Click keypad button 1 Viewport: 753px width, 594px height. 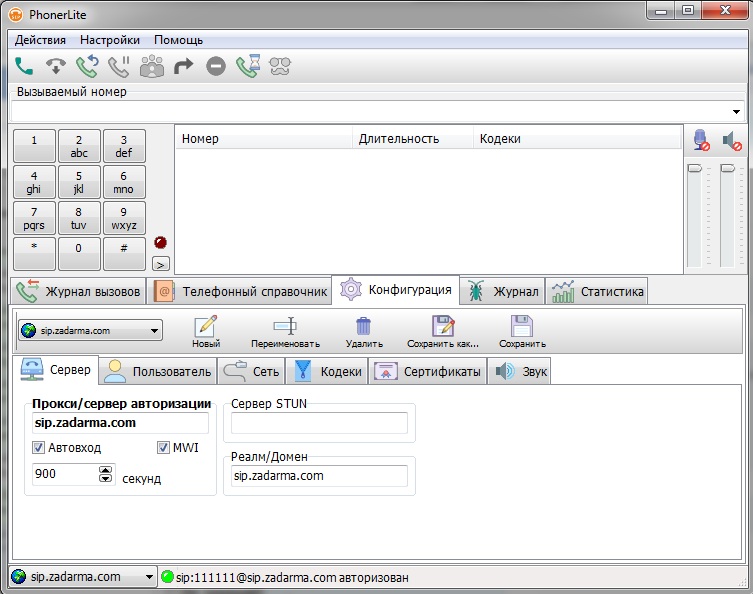[34, 146]
